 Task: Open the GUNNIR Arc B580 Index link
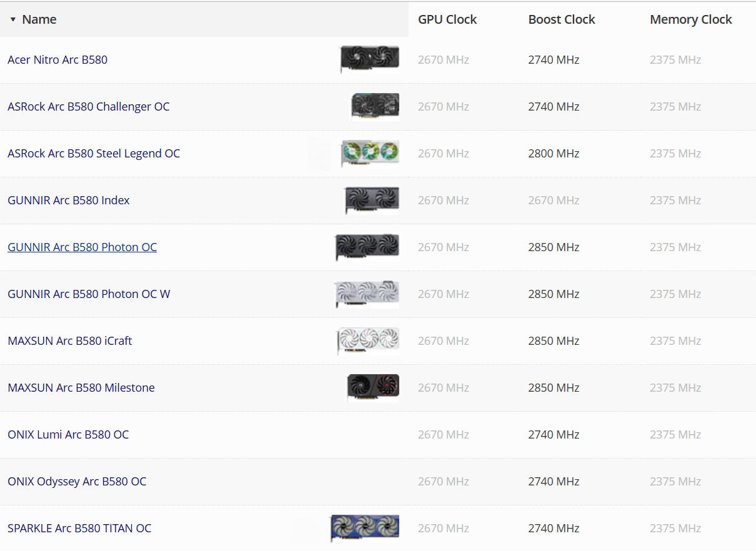[x=69, y=201]
